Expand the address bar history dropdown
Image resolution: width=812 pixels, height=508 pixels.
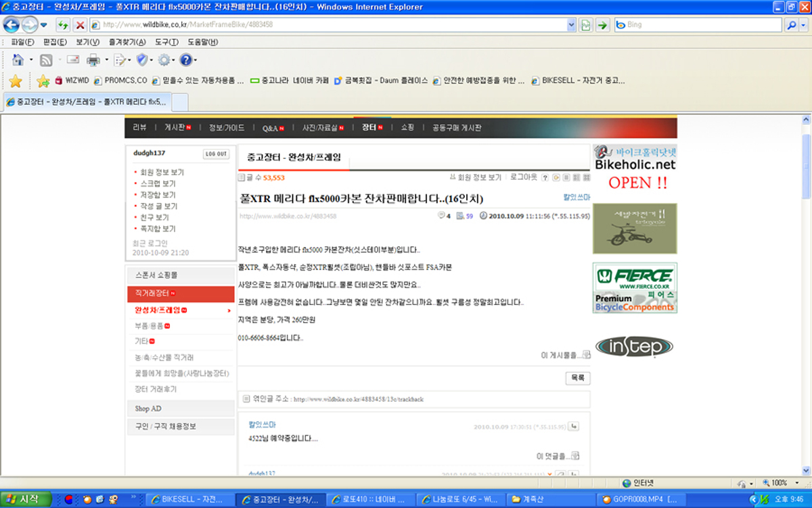[571, 25]
